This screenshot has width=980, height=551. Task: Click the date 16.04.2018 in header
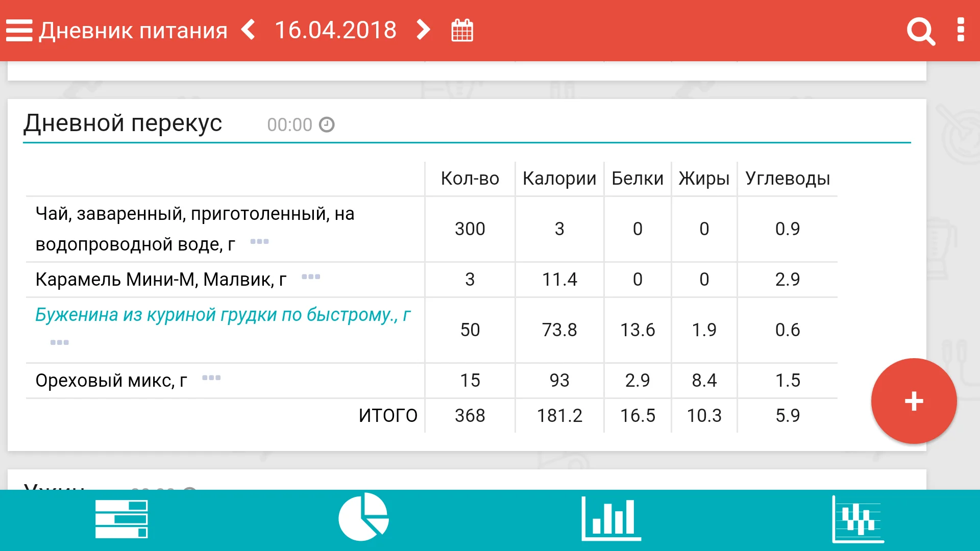335,30
